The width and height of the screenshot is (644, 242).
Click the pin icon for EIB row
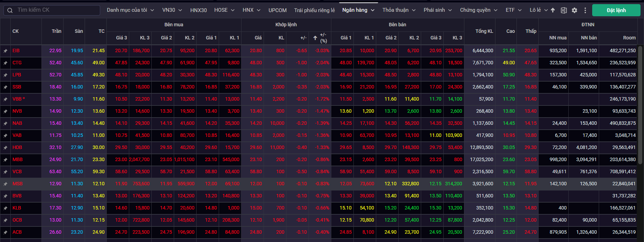(6, 51)
